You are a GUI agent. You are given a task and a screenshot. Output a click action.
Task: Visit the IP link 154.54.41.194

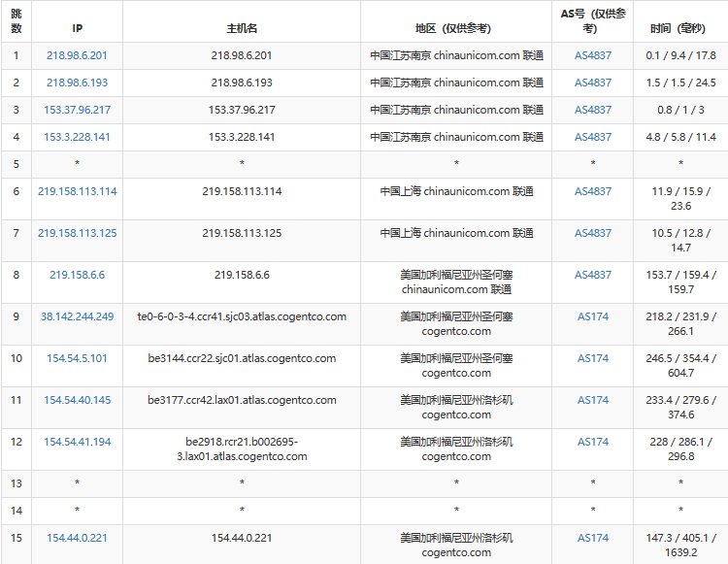point(77,442)
